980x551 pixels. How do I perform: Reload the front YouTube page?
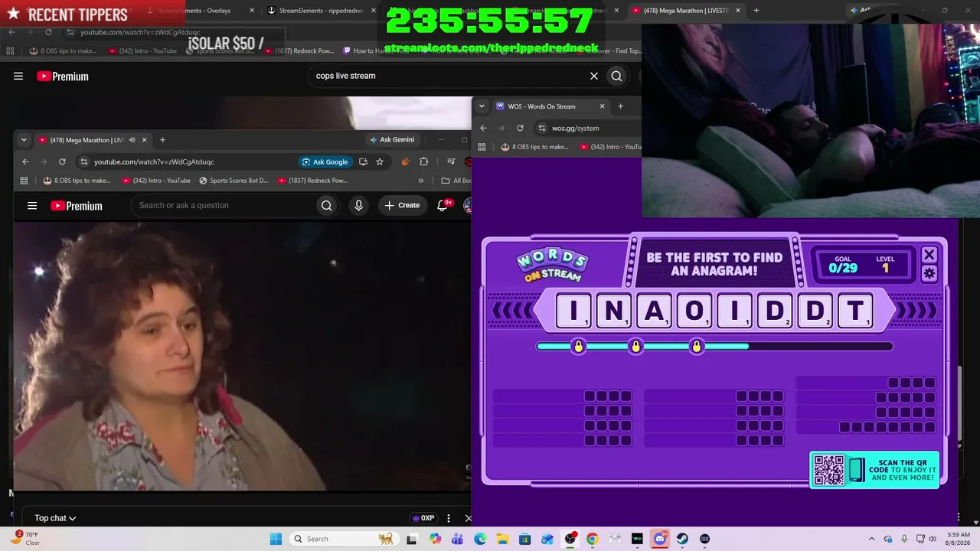(62, 161)
